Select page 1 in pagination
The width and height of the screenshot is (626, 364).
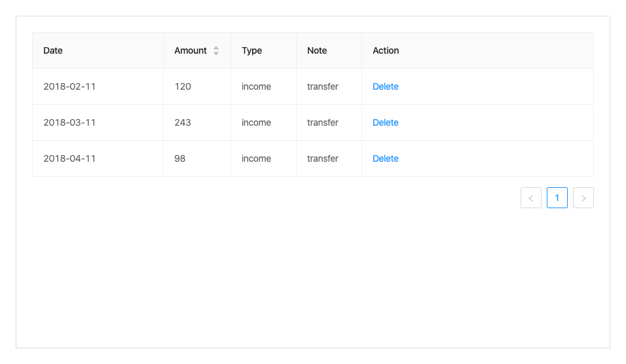[x=557, y=198]
